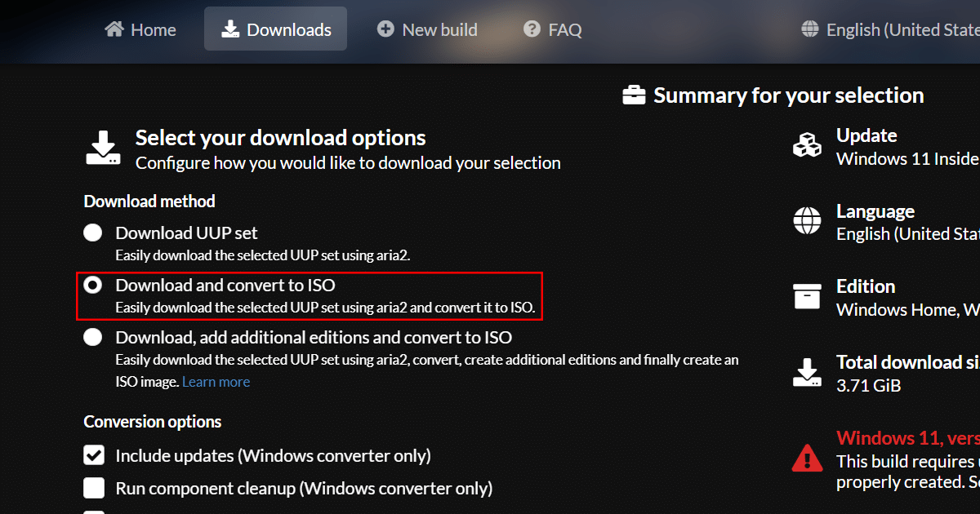Enable Run component cleanup checkbox
Viewport: 980px width, 514px height.
point(94,489)
